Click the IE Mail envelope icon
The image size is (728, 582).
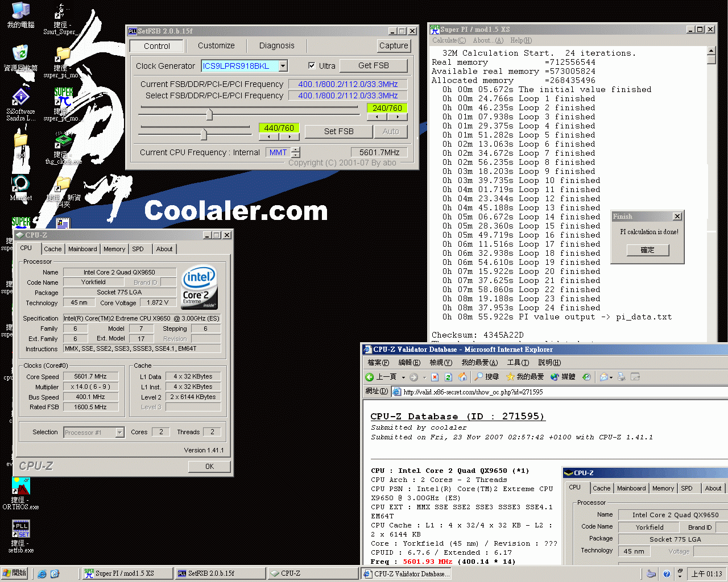(x=604, y=377)
